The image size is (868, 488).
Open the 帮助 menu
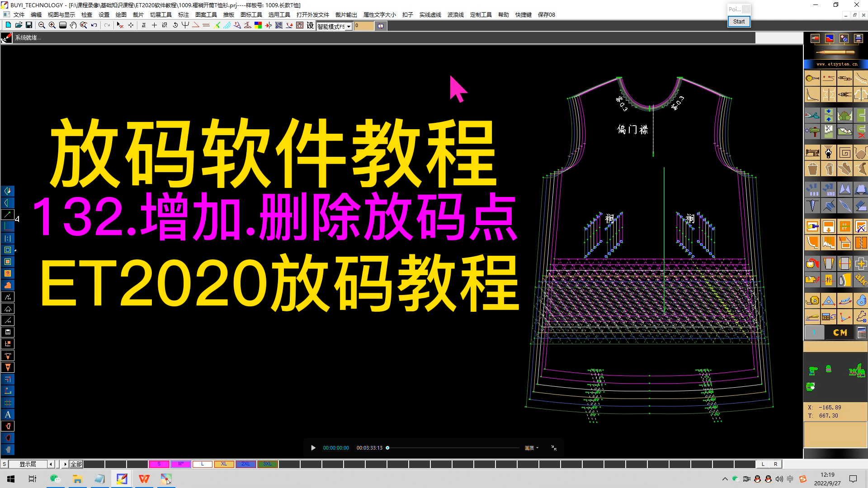coord(504,15)
